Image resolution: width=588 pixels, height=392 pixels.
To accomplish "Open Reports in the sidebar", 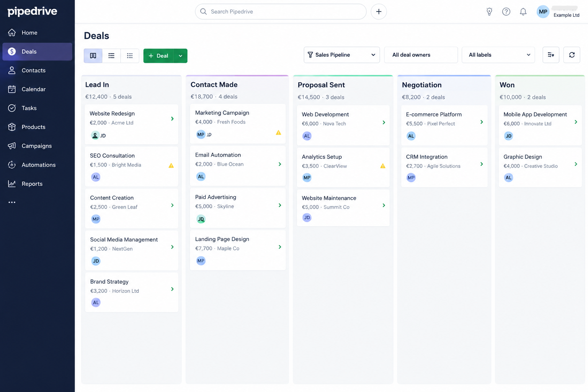I will tap(37, 184).
